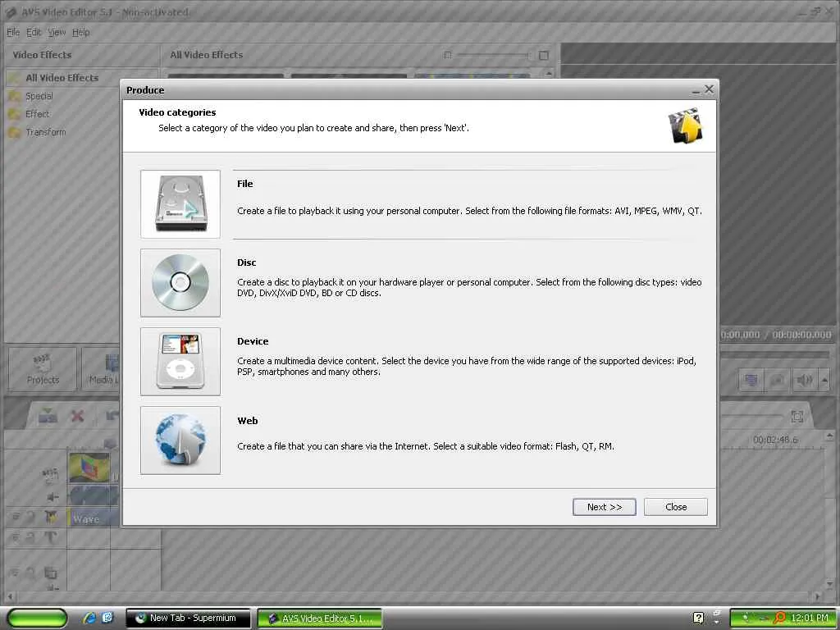Click the 'File' category heading
This screenshot has width=840, height=630.
coord(244,184)
